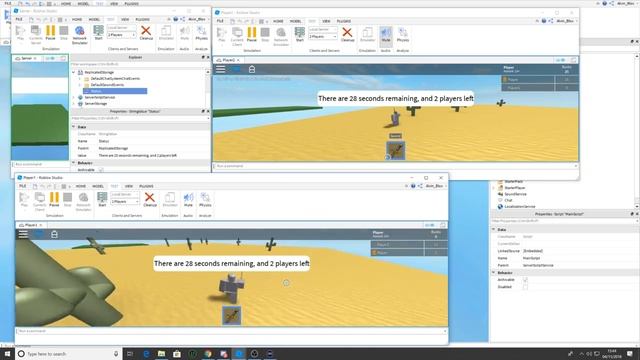Collapse Behavior section in MainScript Properties panel
The height and width of the screenshot is (360, 640).
click(x=493, y=273)
